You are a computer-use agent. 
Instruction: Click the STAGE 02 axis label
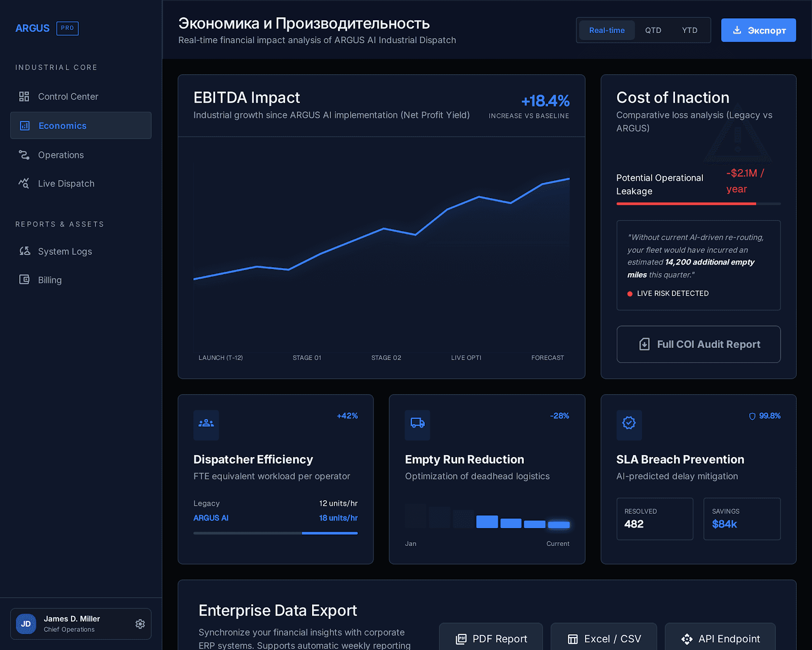pos(386,357)
